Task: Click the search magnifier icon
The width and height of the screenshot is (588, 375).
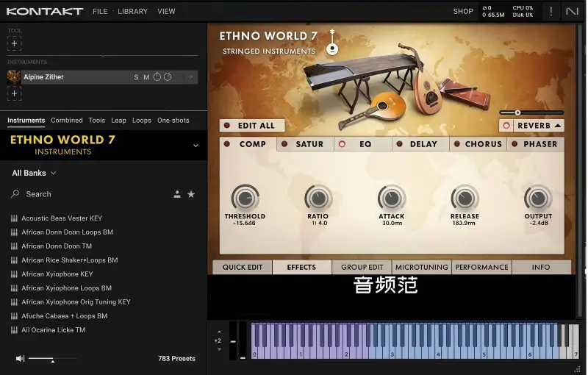Action: [15, 194]
